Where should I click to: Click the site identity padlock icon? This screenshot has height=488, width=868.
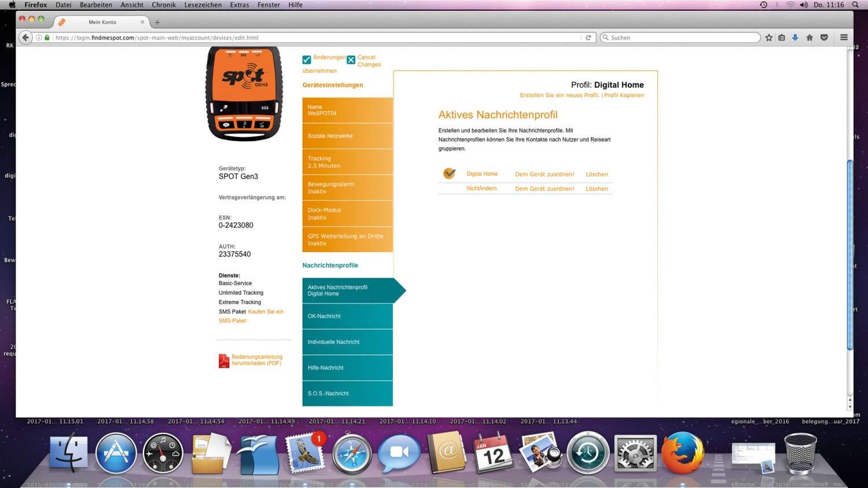[47, 38]
